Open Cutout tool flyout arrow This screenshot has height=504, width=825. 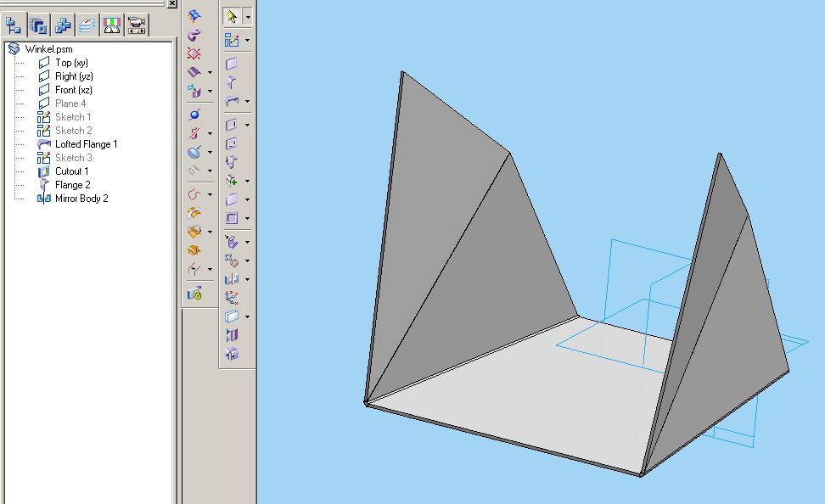[x=247, y=126]
